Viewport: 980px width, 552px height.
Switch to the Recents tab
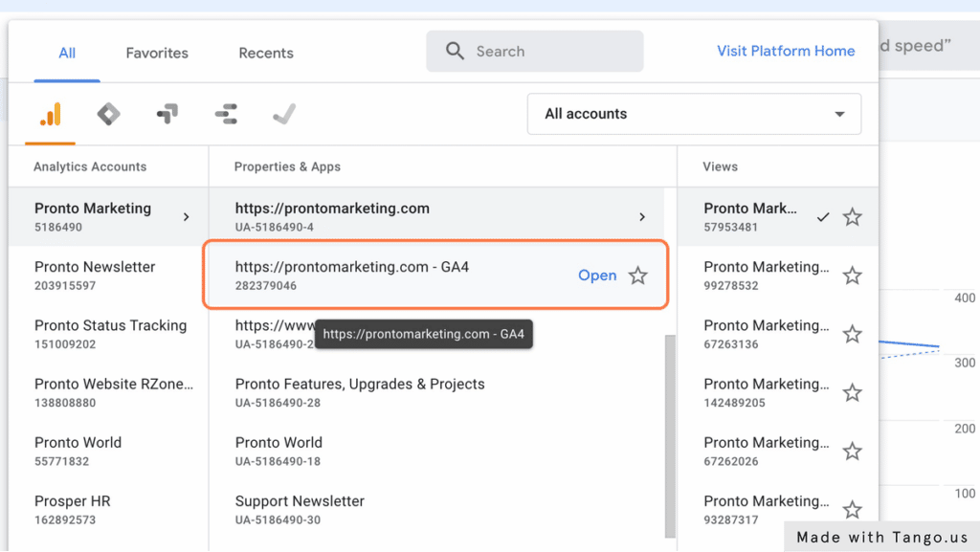pyautogui.click(x=266, y=53)
